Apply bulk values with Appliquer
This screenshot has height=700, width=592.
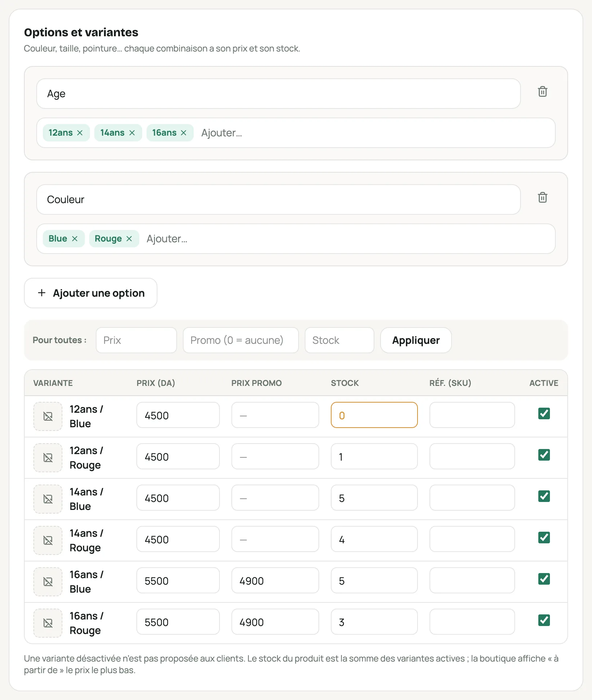tap(416, 340)
